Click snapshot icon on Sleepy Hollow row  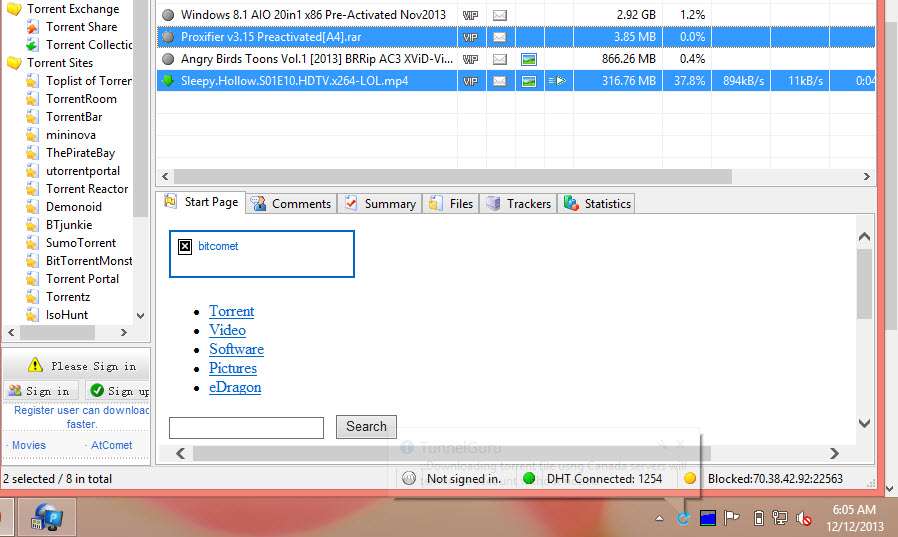pyautogui.click(x=529, y=81)
